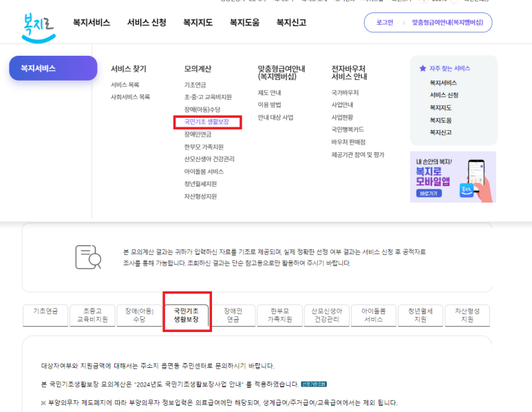Open 복지서비스 top menu
The image size is (532, 412).
point(92,23)
